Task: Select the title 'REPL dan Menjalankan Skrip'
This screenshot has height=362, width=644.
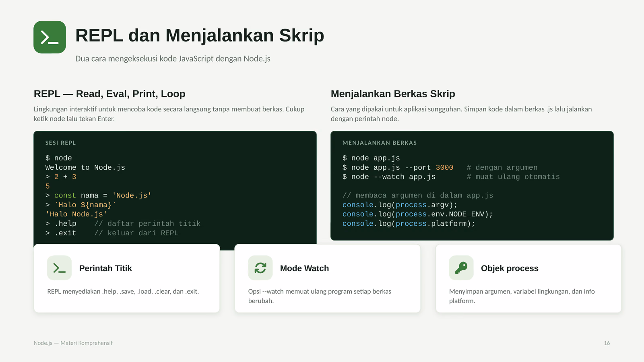Action: coord(200,35)
